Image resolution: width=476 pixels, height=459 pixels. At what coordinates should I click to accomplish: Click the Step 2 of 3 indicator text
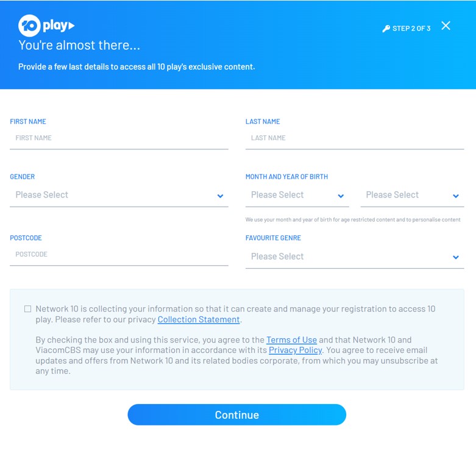pyautogui.click(x=411, y=29)
